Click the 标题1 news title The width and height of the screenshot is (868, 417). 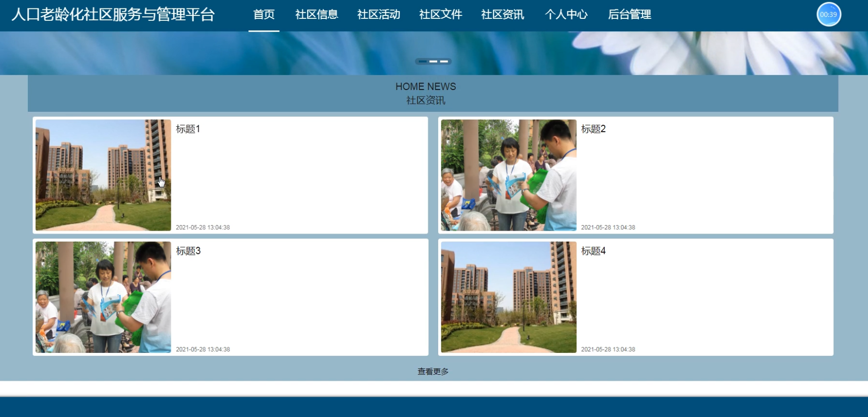[x=188, y=129]
